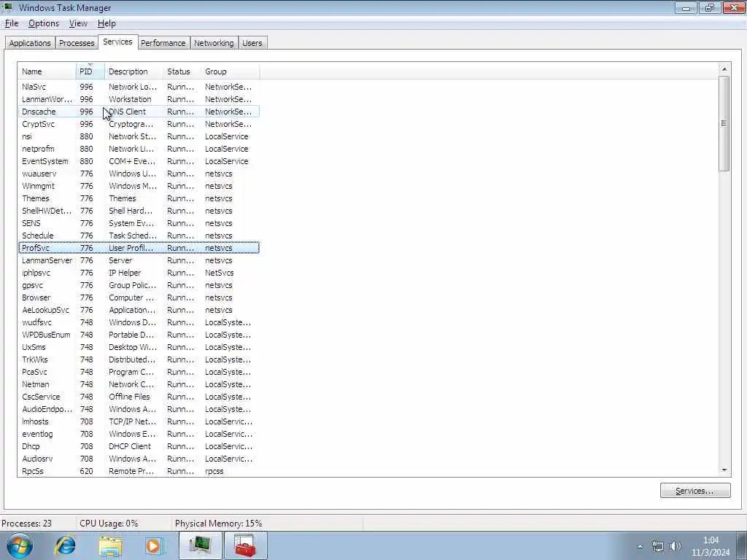
Task: Switch to the Performance tab
Action: point(163,43)
